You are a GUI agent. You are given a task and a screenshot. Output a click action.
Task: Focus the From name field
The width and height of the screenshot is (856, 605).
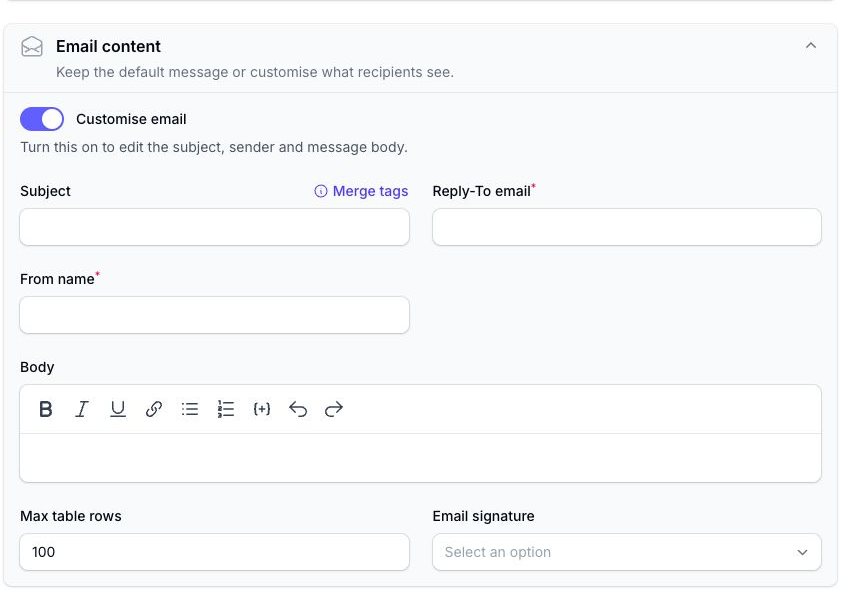[215, 315]
